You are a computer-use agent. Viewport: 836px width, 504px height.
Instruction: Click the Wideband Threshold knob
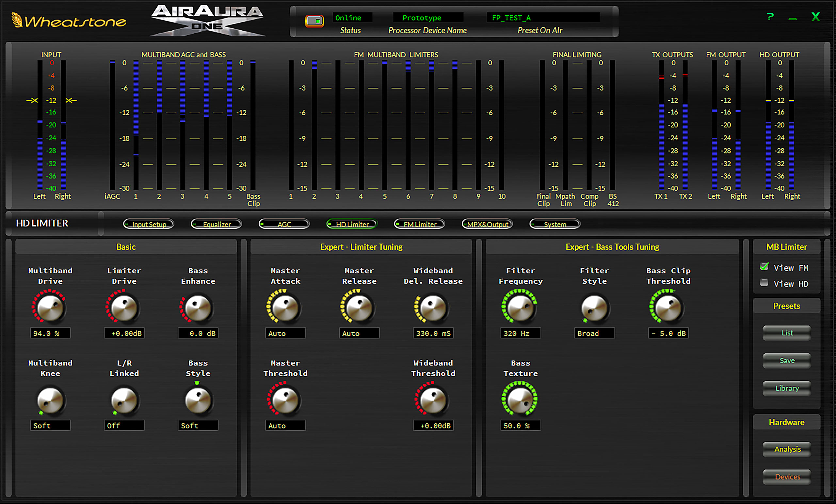click(x=433, y=400)
